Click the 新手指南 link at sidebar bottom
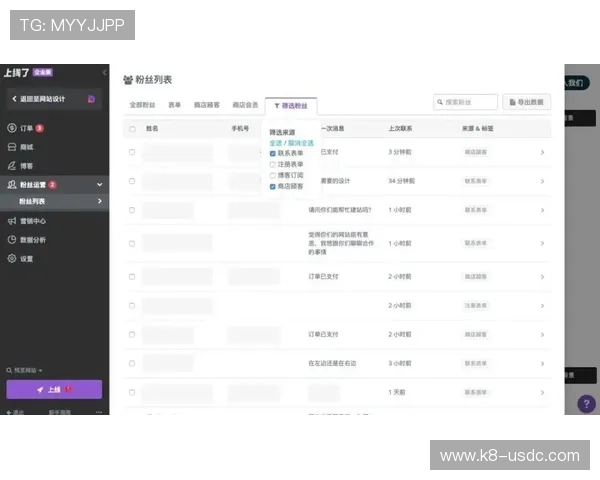The image size is (600, 480). (x=60, y=412)
